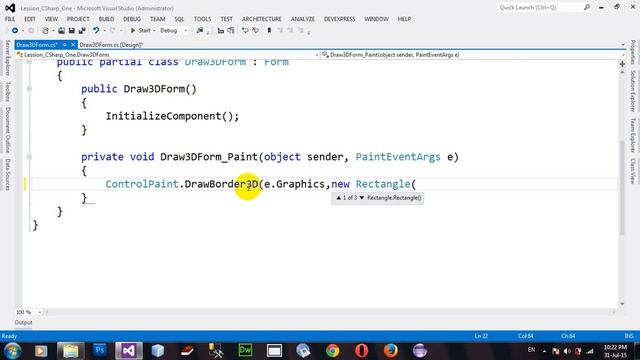Open the EDIT menu
640x360 pixels.
click(x=30, y=19)
